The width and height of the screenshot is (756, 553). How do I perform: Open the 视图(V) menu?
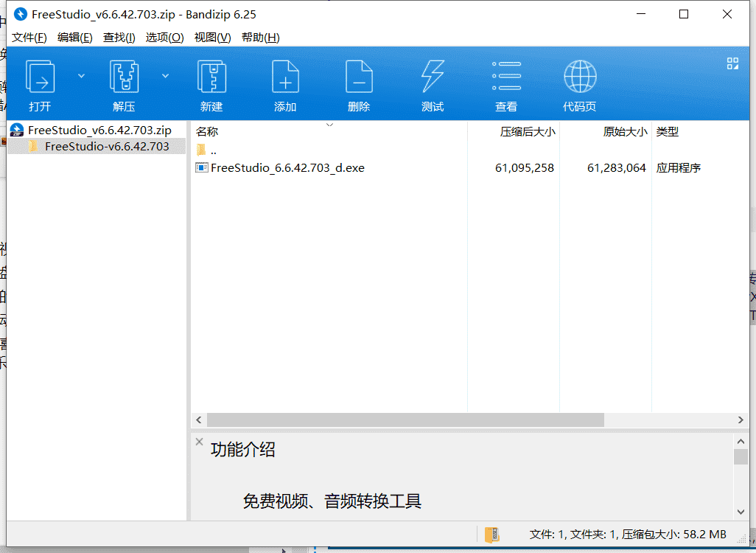click(213, 37)
